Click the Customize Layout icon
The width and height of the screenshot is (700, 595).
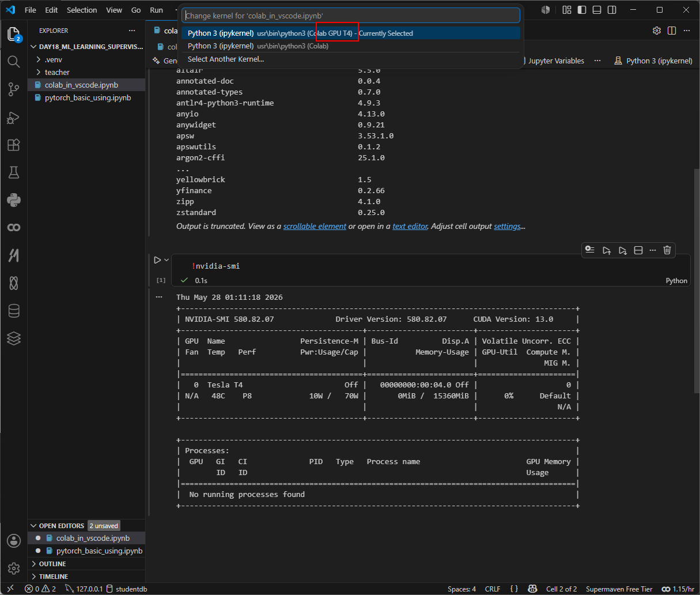click(x=567, y=10)
